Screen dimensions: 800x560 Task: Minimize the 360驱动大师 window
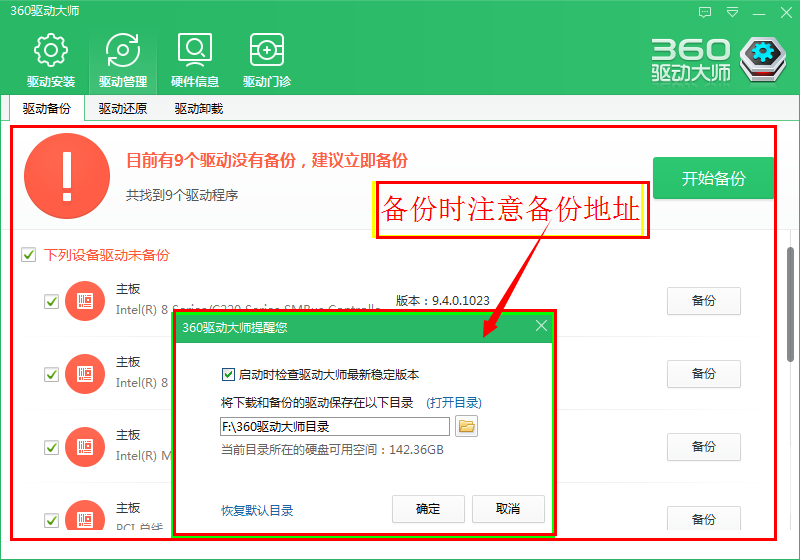point(759,13)
